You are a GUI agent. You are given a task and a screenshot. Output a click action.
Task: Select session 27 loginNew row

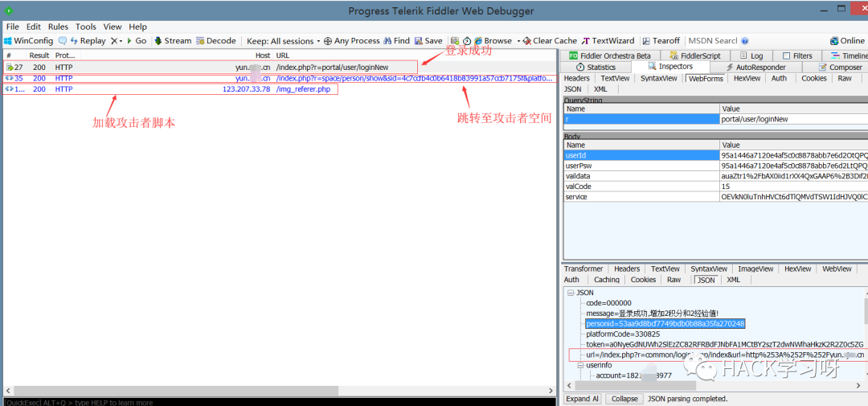tap(278, 67)
